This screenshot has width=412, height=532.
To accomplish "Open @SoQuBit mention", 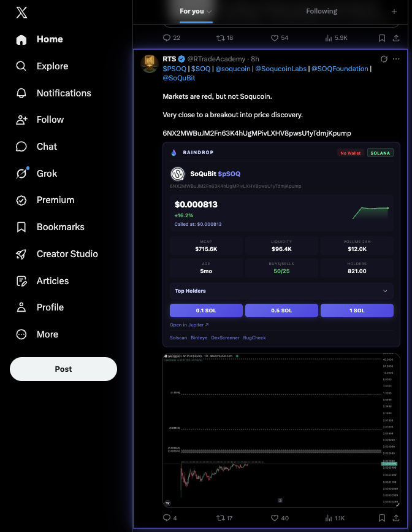I will (178, 78).
